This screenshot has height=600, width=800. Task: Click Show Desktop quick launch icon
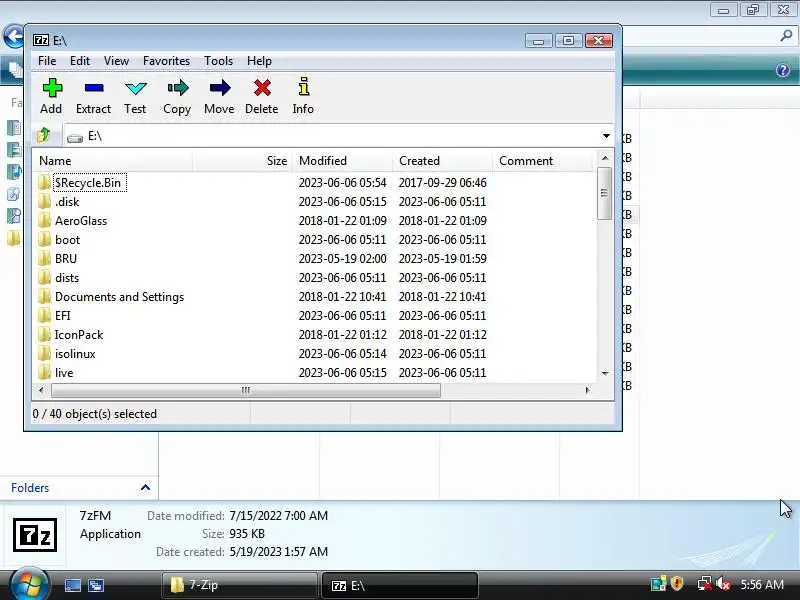tap(72, 585)
